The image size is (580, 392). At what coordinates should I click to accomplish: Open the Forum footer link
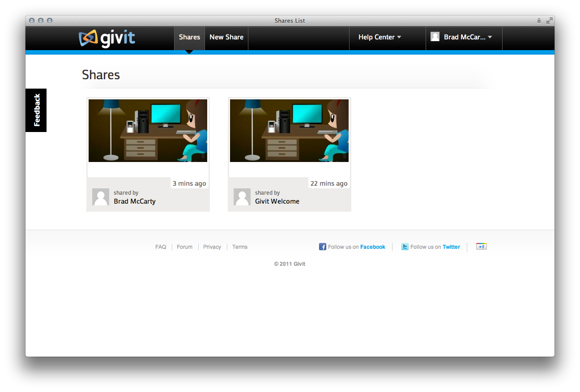[184, 247]
